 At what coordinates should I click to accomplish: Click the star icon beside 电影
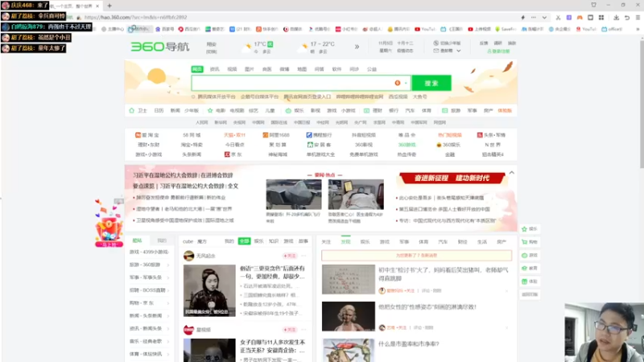(x=210, y=110)
